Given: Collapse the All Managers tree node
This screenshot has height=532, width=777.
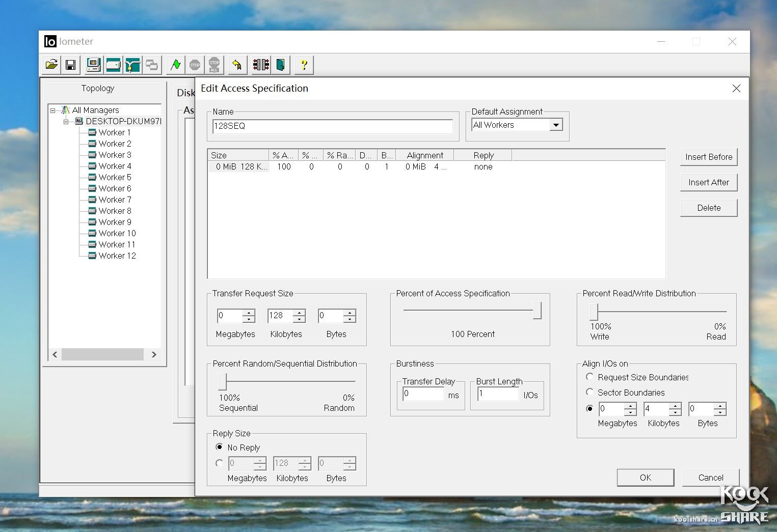Looking at the screenshot, I should click(53, 110).
